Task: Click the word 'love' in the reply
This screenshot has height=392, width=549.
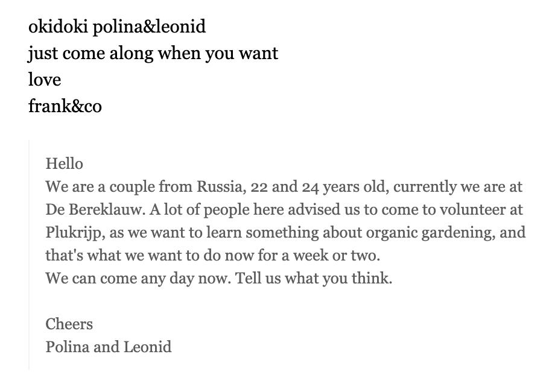Action: tap(45, 80)
